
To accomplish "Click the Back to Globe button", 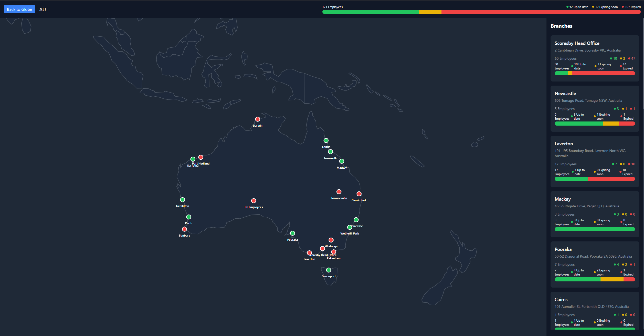I will [x=19, y=9].
